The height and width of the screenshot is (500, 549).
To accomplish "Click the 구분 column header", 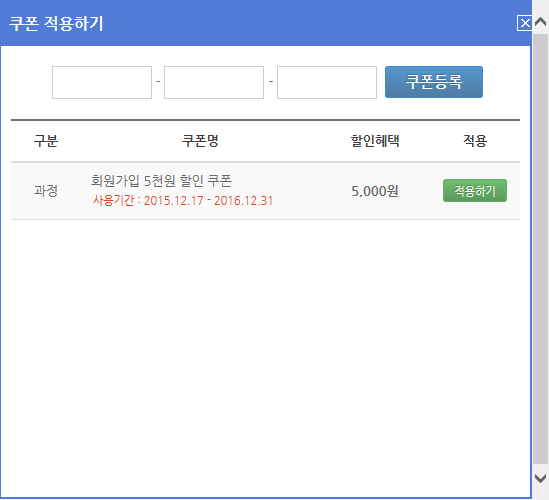I will click(46, 141).
